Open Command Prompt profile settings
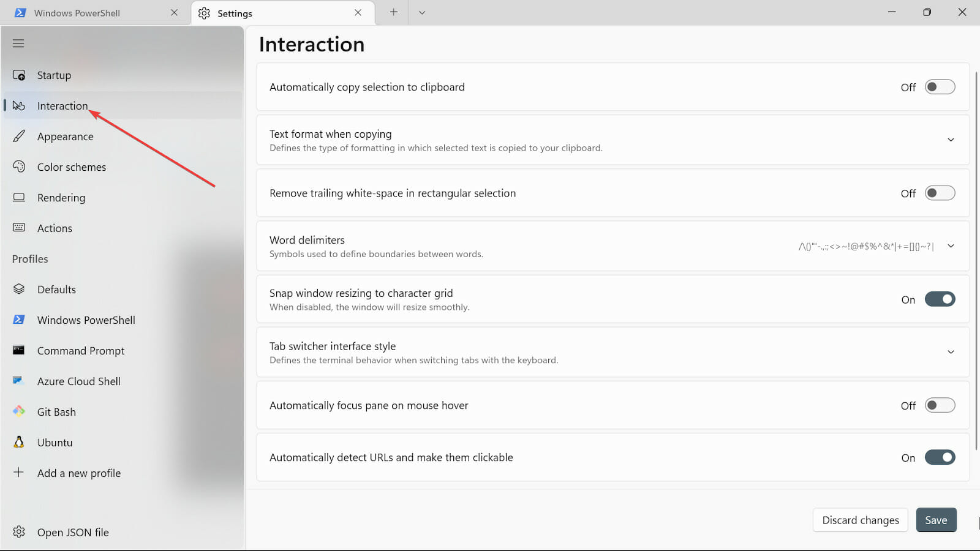The width and height of the screenshot is (980, 551). pos(123,350)
